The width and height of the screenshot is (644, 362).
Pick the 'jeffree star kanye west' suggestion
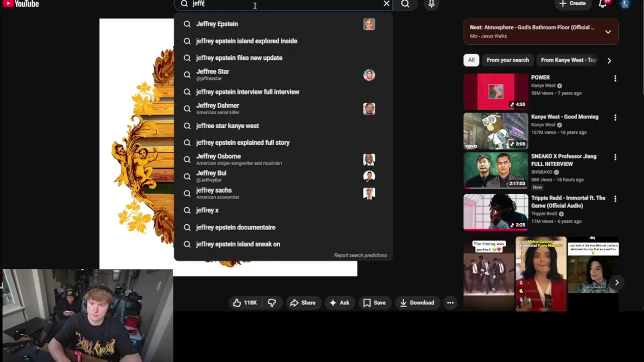283,126
